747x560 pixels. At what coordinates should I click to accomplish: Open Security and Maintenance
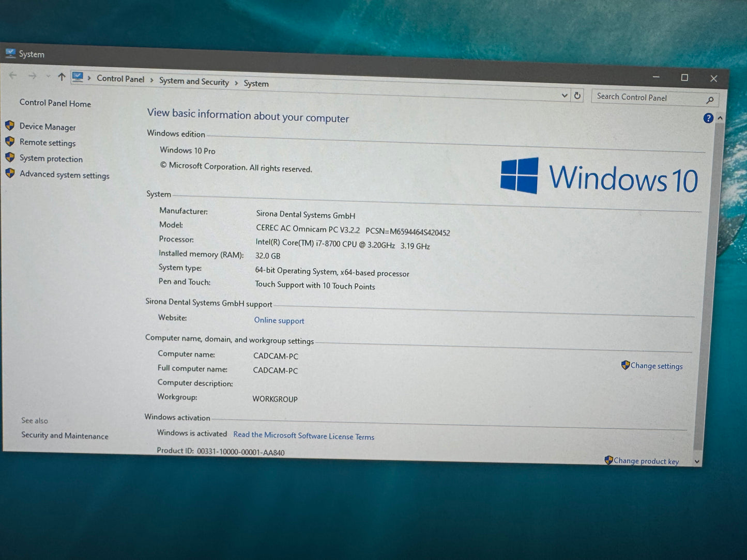(x=65, y=435)
